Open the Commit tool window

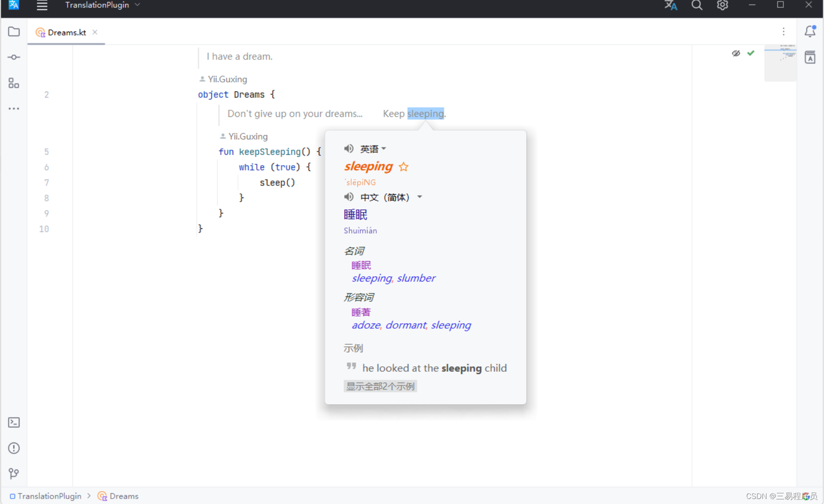pyautogui.click(x=14, y=57)
